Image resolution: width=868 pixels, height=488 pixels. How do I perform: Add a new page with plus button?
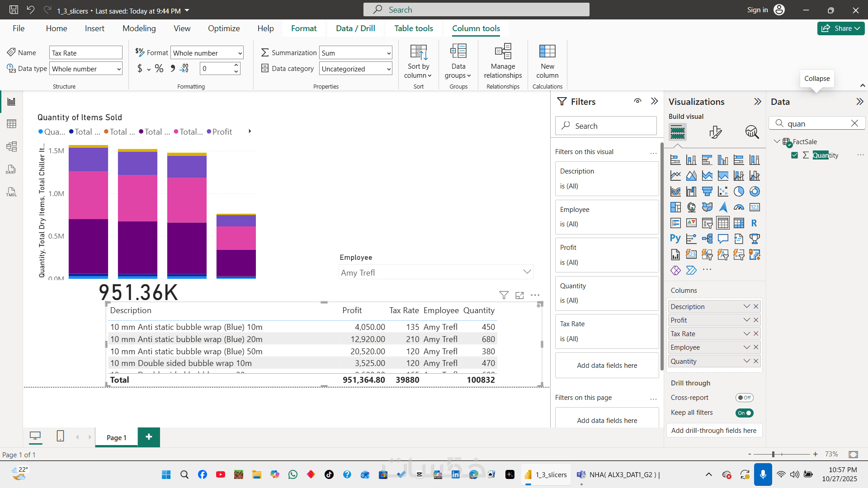tap(149, 437)
